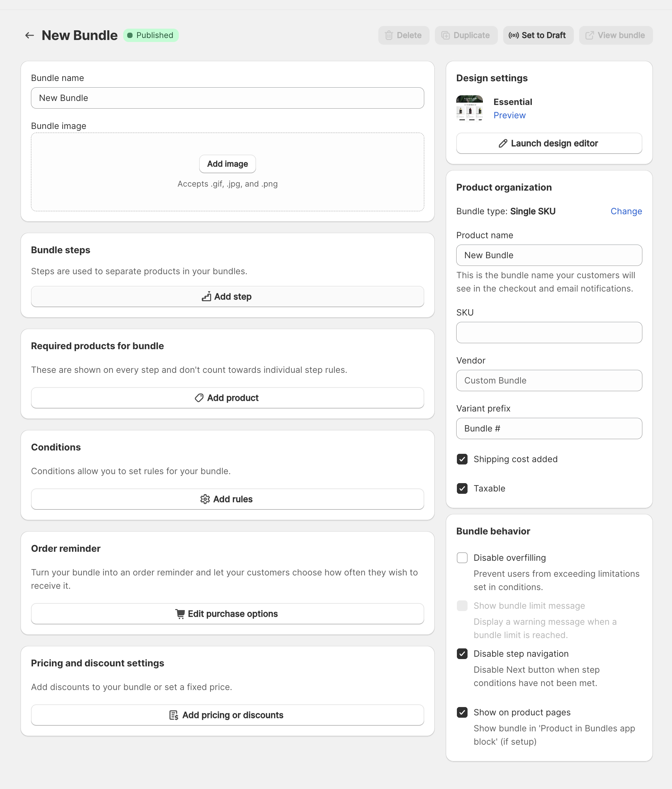Click the back arrow icon
The image size is (672, 789).
pyautogui.click(x=29, y=35)
